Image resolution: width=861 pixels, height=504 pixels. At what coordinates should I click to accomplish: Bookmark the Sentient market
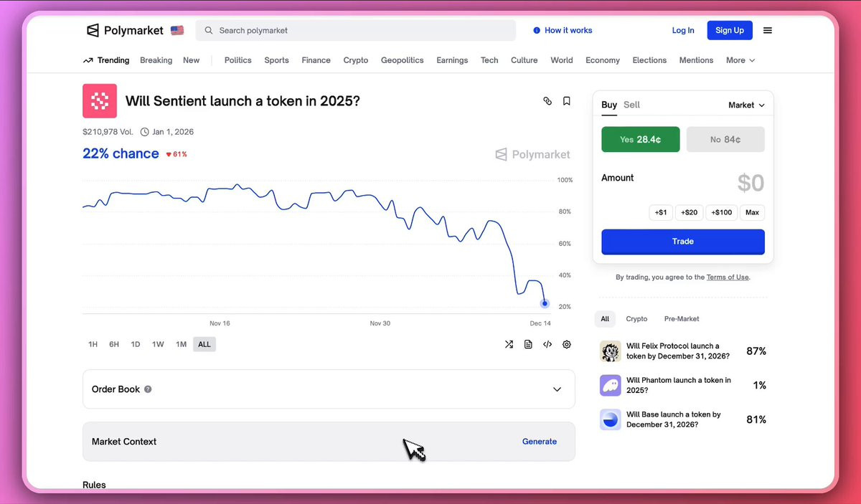tap(567, 101)
